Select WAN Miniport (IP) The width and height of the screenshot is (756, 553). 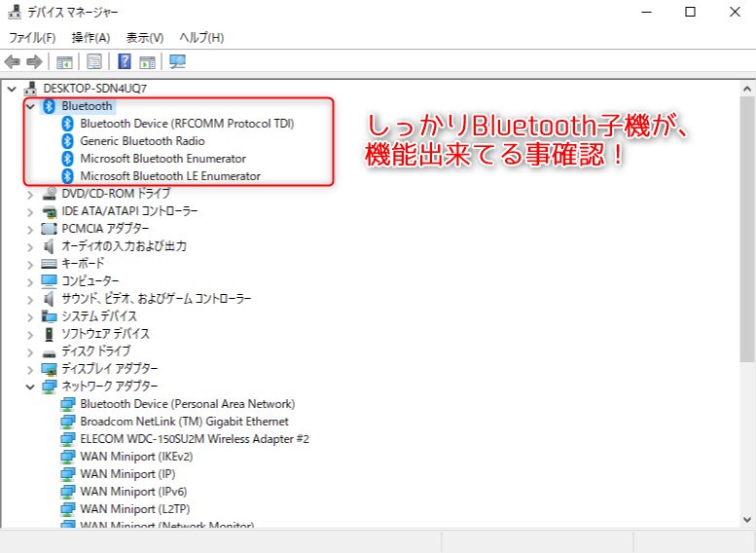click(x=127, y=474)
